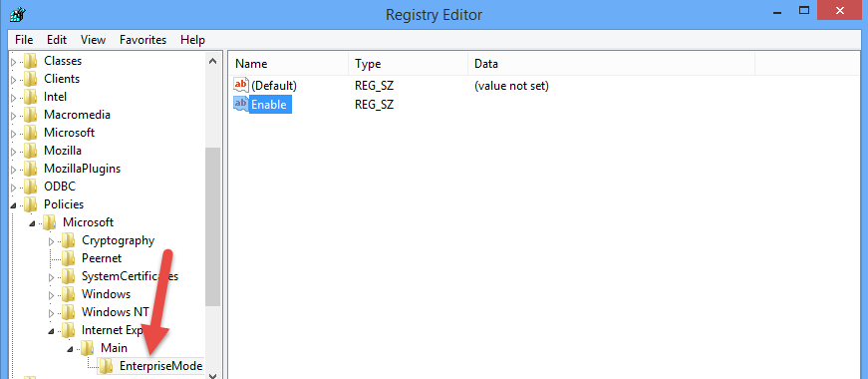This screenshot has width=868, height=379.
Task: Click the Data column header
Action: (x=611, y=64)
